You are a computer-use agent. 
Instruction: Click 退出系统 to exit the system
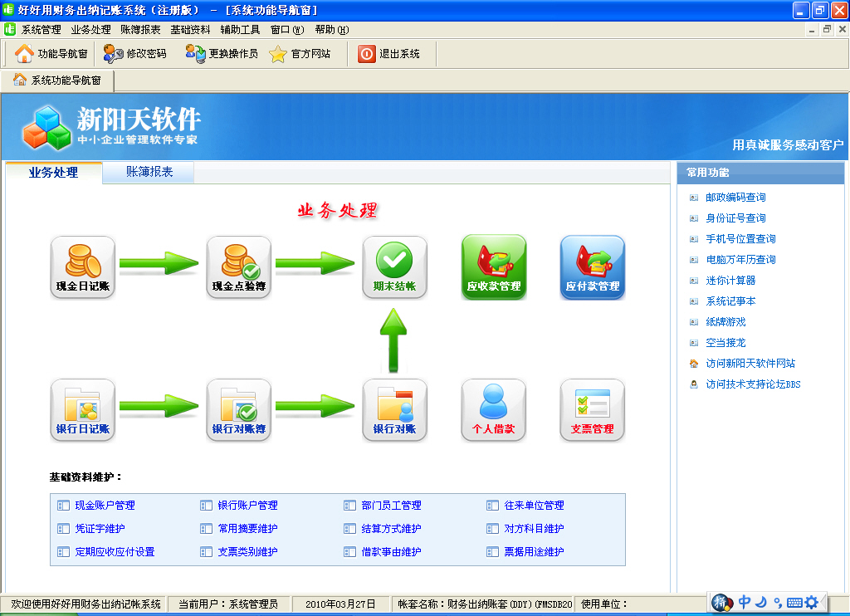pos(389,54)
